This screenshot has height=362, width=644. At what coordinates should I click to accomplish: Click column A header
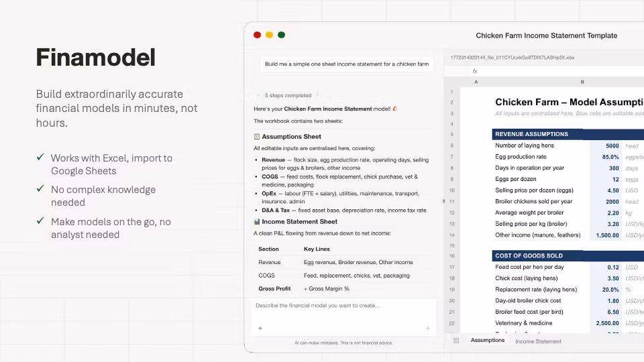pyautogui.click(x=476, y=82)
